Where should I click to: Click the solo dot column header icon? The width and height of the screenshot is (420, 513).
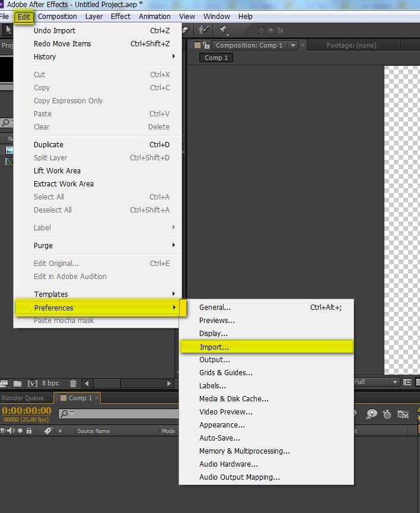pyautogui.click(x=20, y=430)
